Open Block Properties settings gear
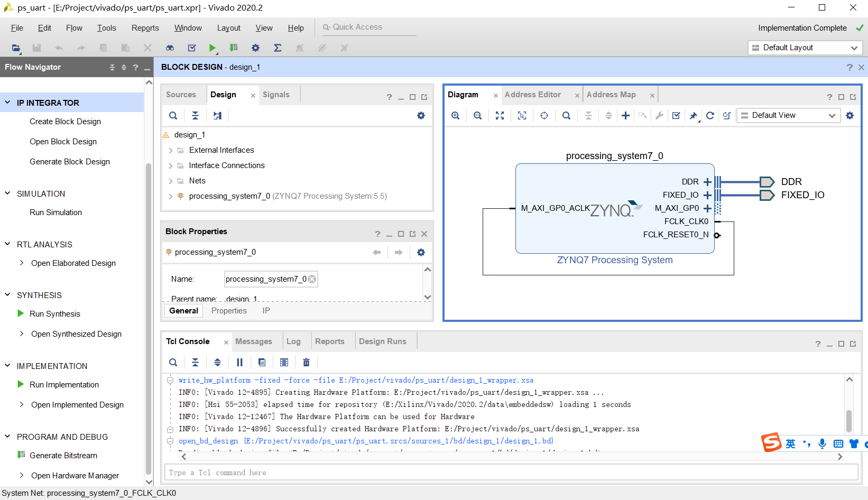The width and height of the screenshot is (868, 500). pyautogui.click(x=421, y=252)
